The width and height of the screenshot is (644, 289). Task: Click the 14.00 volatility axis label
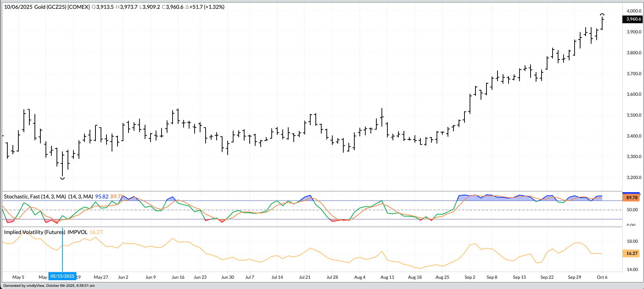[x=632, y=270]
